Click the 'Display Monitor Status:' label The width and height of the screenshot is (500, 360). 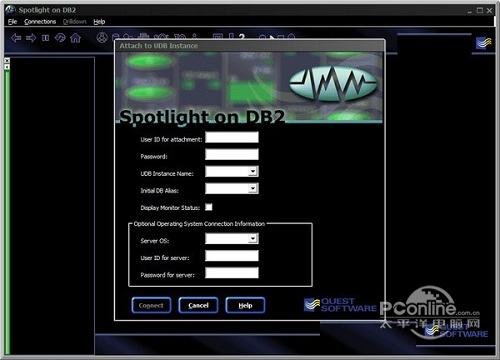pyautogui.click(x=170, y=208)
